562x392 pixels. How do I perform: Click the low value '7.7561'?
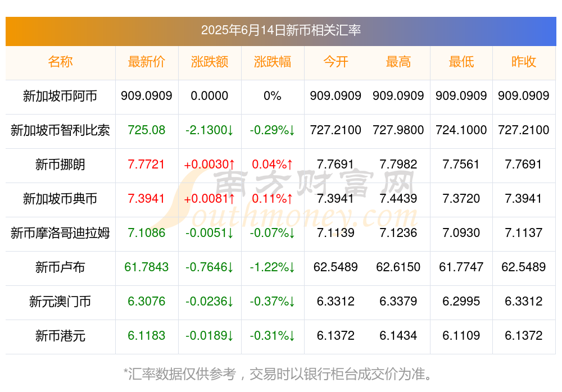click(x=461, y=164)
